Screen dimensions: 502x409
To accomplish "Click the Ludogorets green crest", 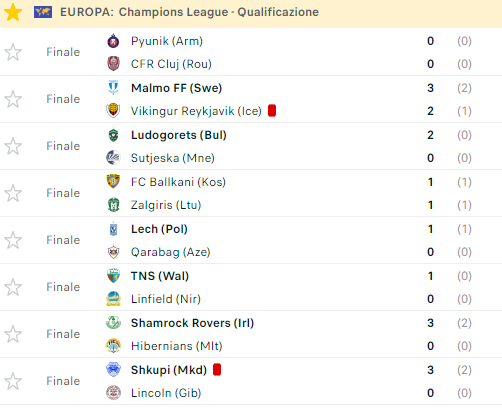I will point(113,135).
